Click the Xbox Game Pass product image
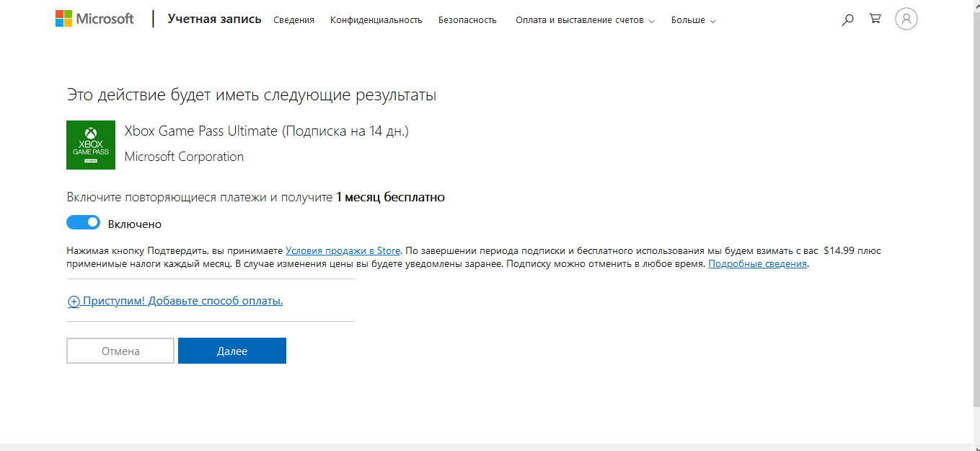The width and height of the screenshot is (980, 451). [91, 145]
